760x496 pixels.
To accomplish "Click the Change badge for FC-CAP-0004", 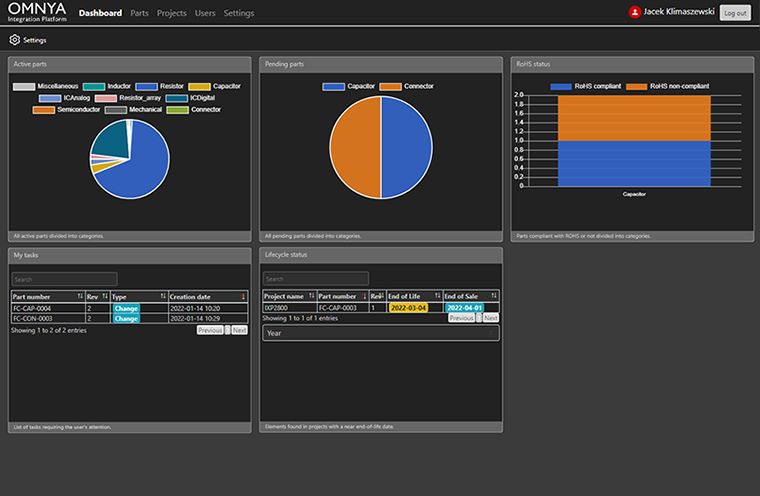I will [x=126, y=308].
